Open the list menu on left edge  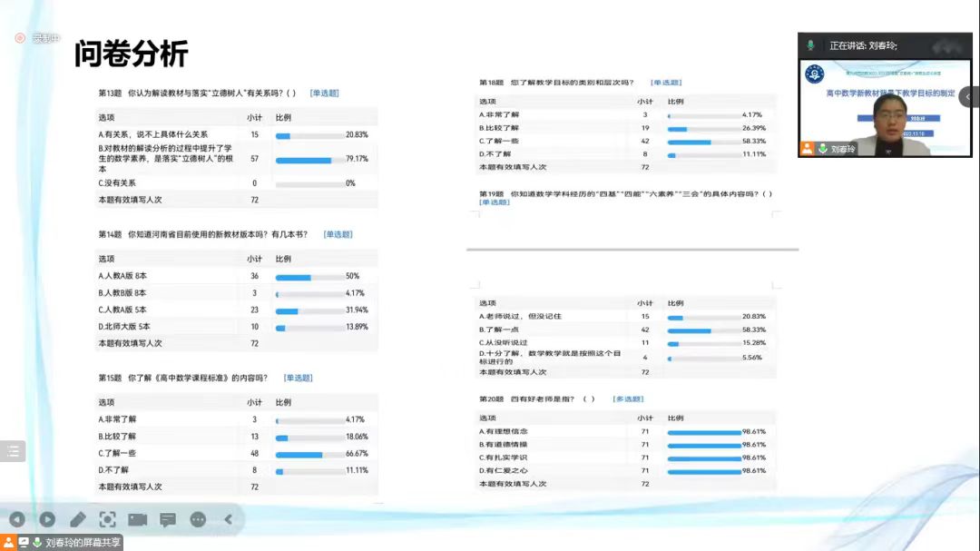click(x=13, y=451)
